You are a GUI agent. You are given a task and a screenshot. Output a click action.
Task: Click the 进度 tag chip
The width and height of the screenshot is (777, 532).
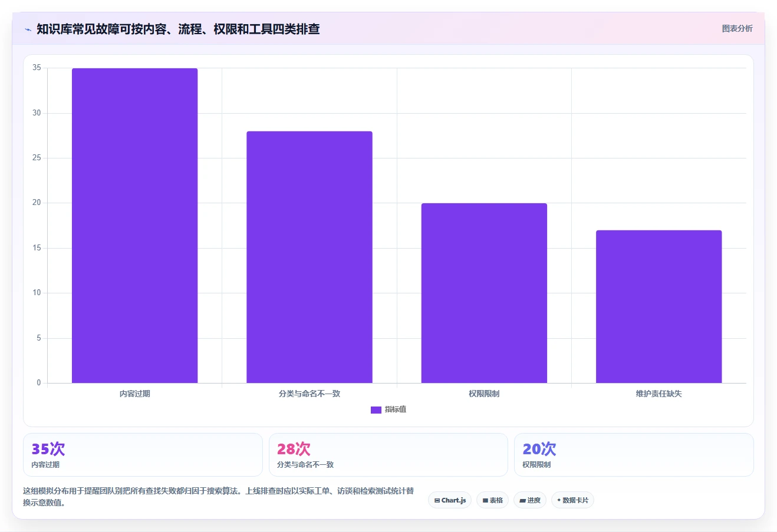pos(530,500)
